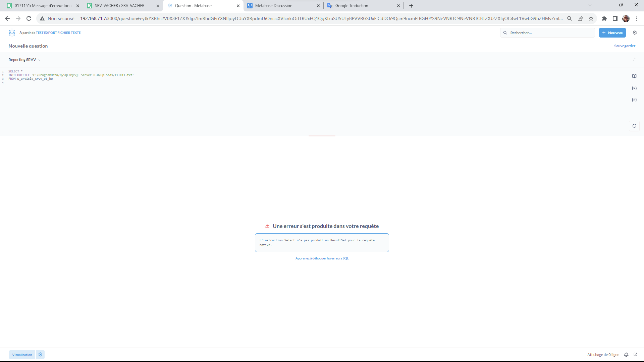
Task: Close the Metabase Discussion tab
Action: (x=318, y=6)
